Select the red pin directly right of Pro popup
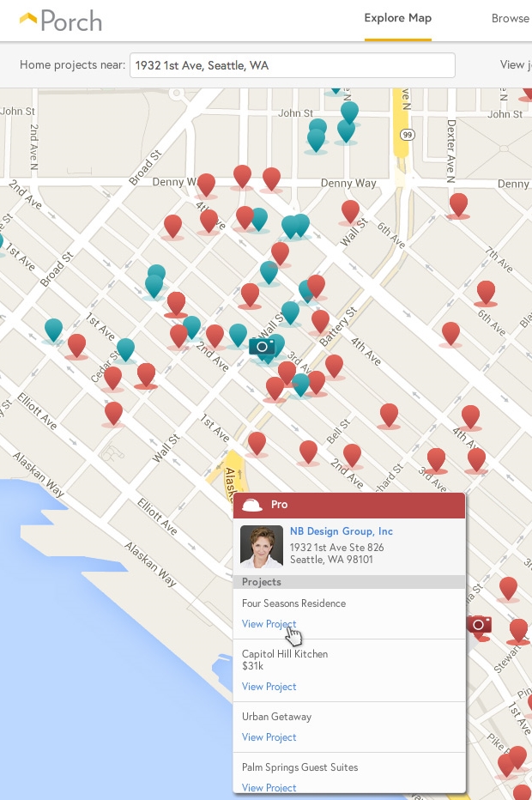The height and width of the screenshot is (800, 532). (x=508, y=588)
